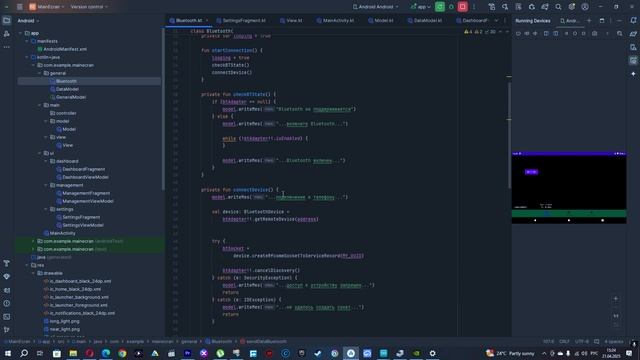This screenshot has width=640, height=360.
Task: Click the red Stop button
Action: coord(462,7)
